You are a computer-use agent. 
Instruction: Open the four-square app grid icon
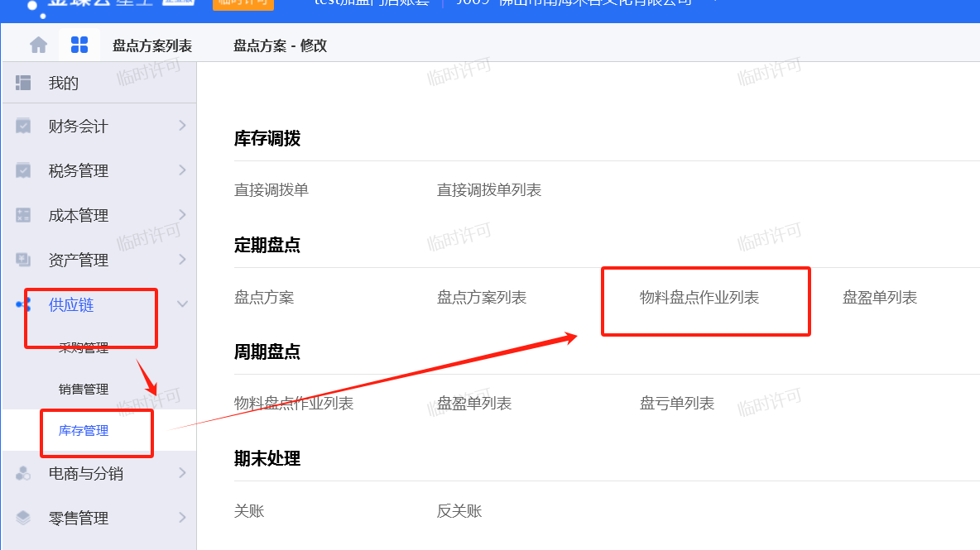[79, 45]
